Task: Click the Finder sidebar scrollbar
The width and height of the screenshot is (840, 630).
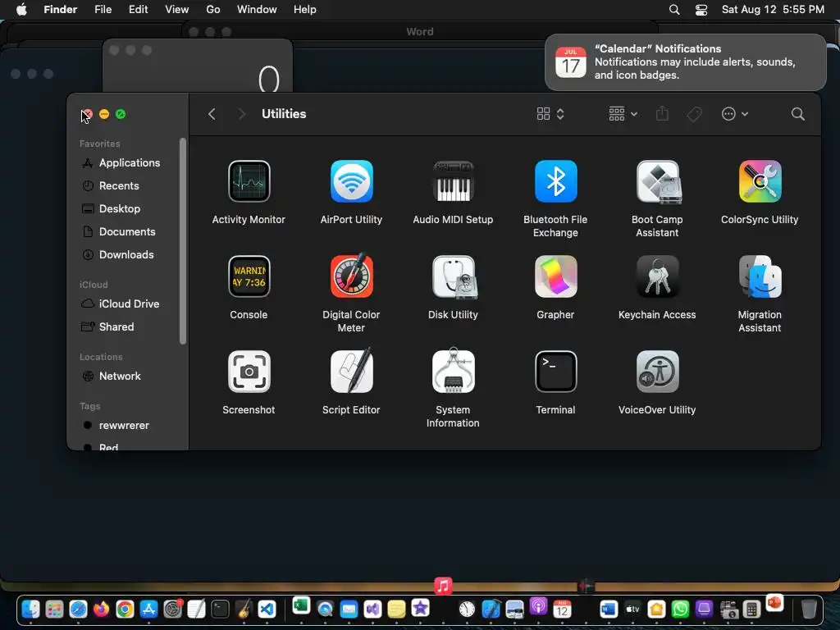Action: [183, 241]
